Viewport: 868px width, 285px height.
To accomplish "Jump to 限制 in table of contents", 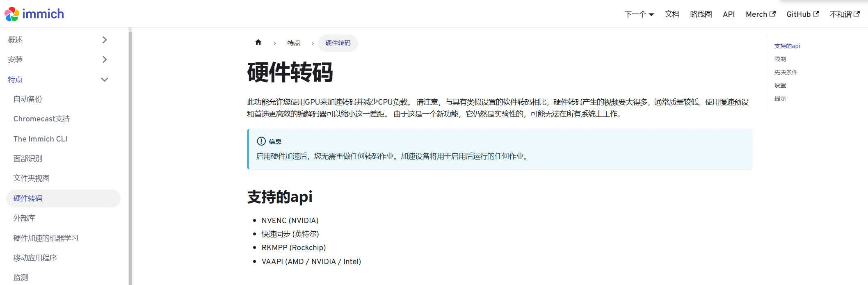I will tap(780, 59).
